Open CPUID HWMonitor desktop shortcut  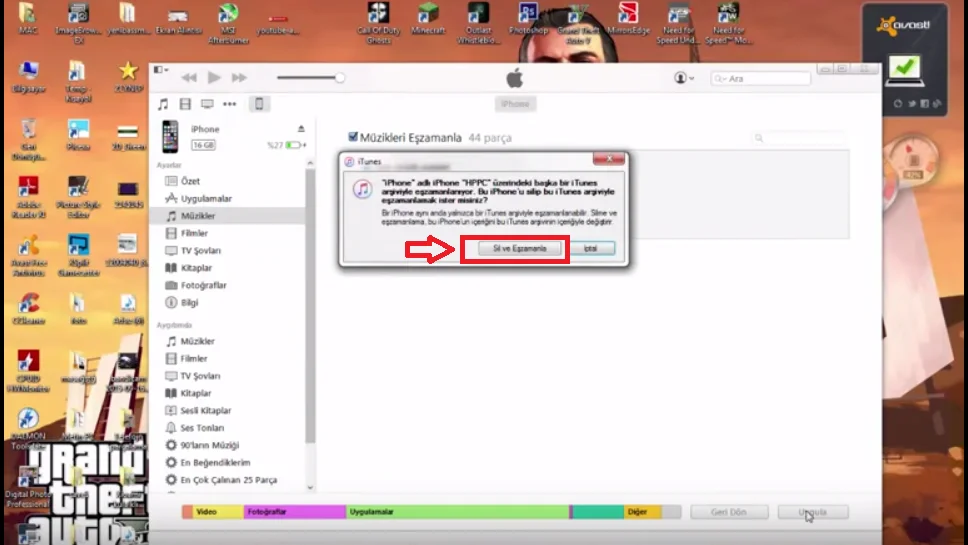coord(28,372)
